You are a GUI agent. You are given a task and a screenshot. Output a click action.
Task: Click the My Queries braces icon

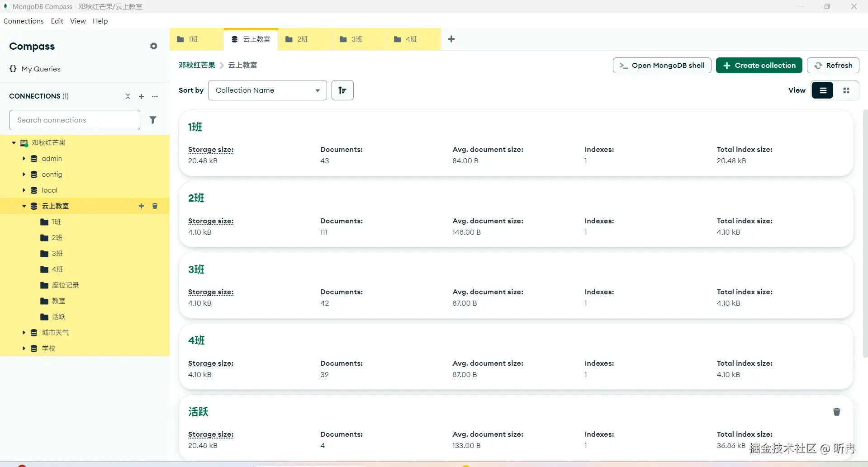point(13,69)
